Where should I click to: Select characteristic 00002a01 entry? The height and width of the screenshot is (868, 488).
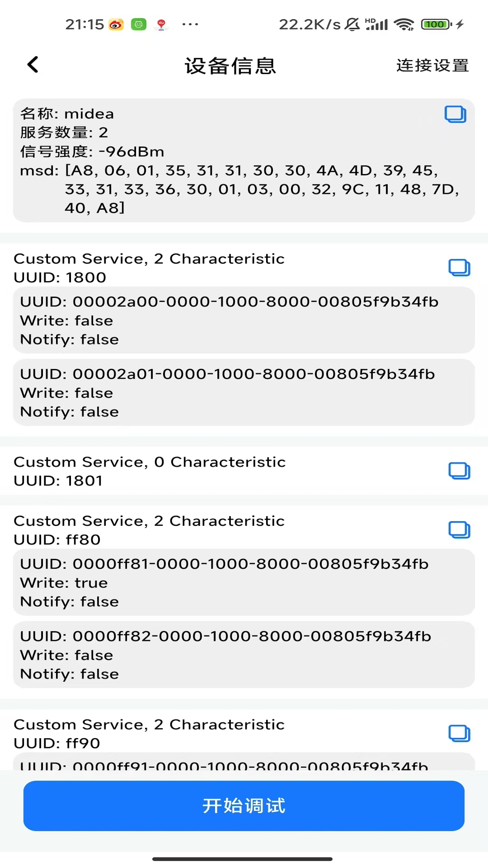coord(244,393)
